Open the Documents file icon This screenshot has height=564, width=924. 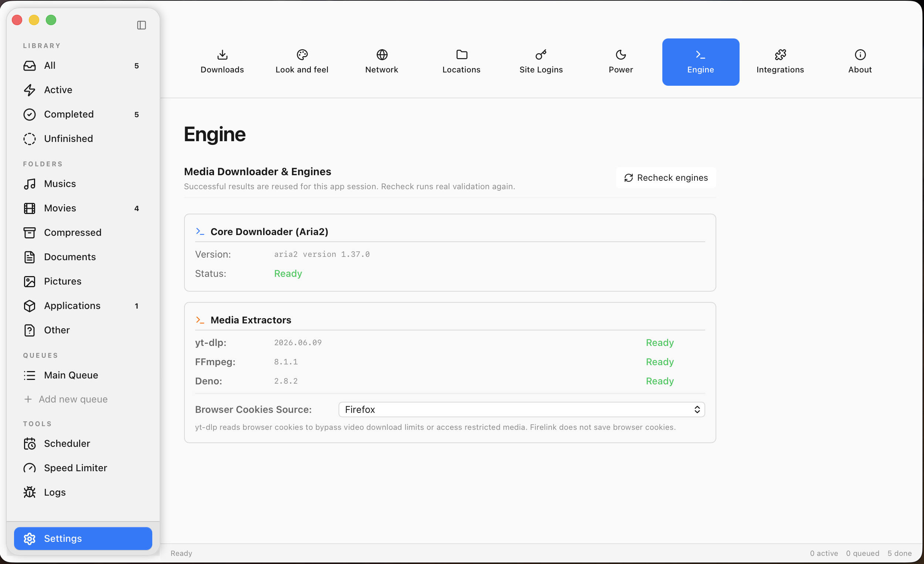point(30,257)
